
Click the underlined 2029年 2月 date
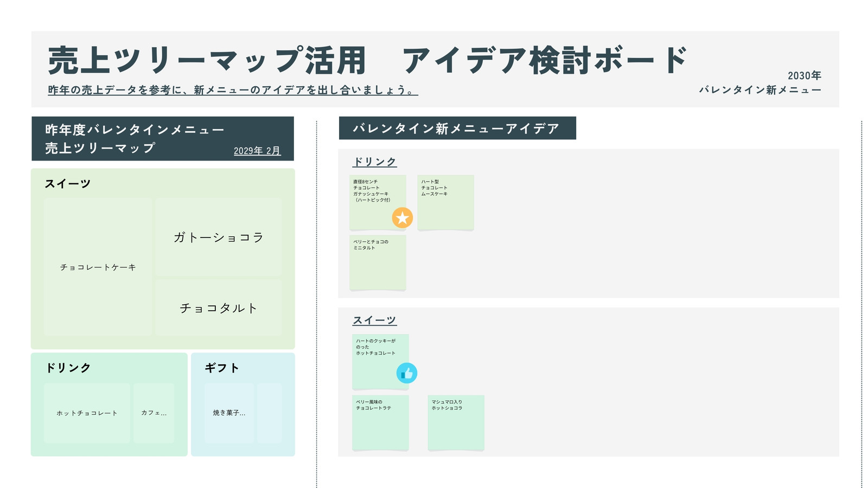[257, 151]
